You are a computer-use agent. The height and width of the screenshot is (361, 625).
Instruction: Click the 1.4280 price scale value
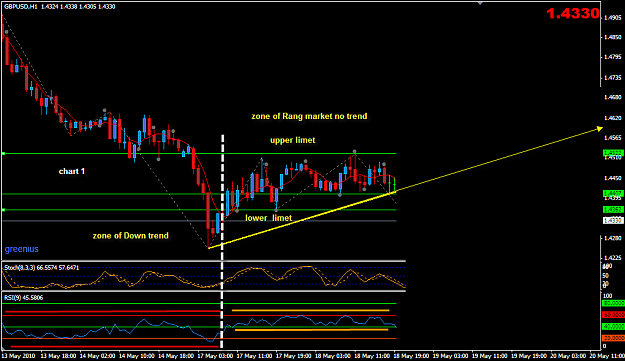(613, 238)
